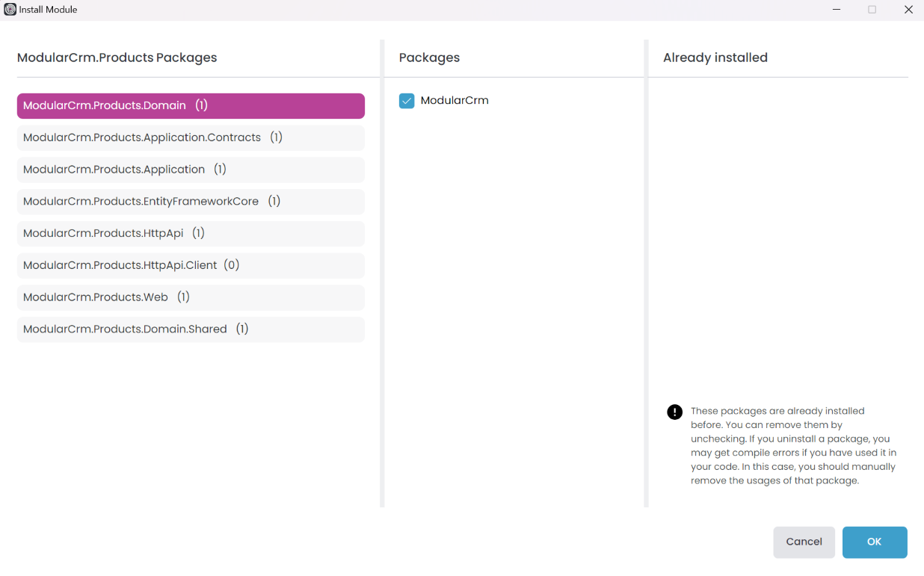Maximize the Install Module window
The image size is (924, 576).
[872, 10]
